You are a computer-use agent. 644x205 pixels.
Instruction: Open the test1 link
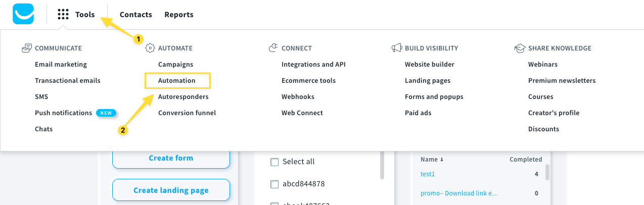click(x=428, y=174)
